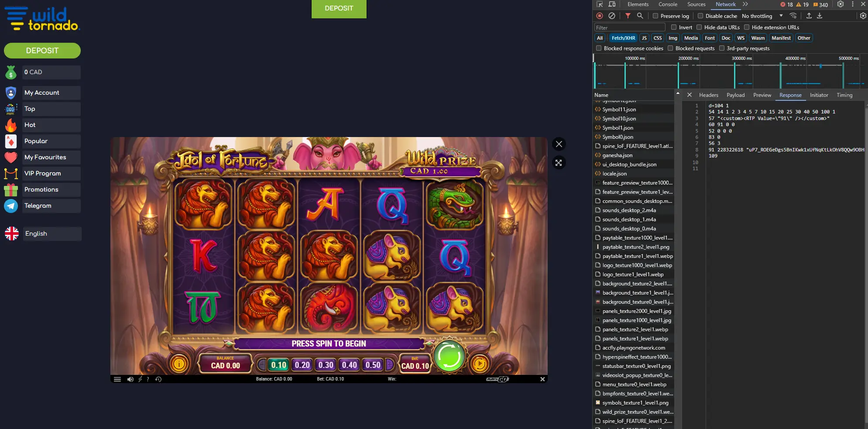Image resolution: width=868 pixels, height=429 pixels.
Task: Increase bet with plus arrow
Action: [x=389, y=365]
